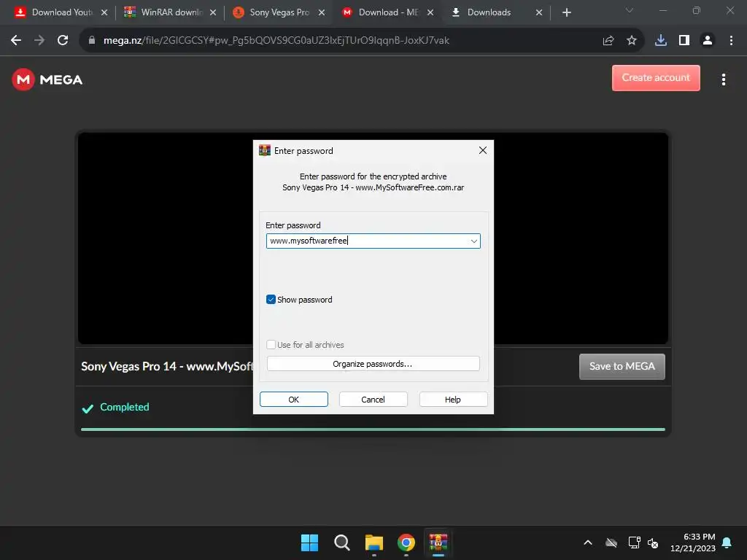Go back to the previous page
747x560 pixels.
pyautogui.click(x=16, y=41)
